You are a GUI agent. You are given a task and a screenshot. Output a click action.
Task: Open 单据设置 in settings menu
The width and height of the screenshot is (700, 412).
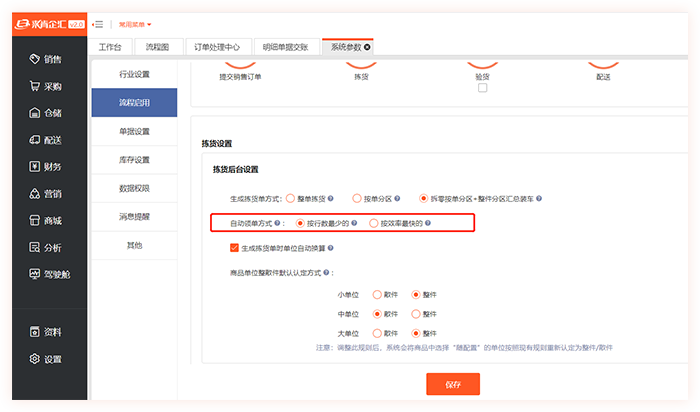point(134,131)
